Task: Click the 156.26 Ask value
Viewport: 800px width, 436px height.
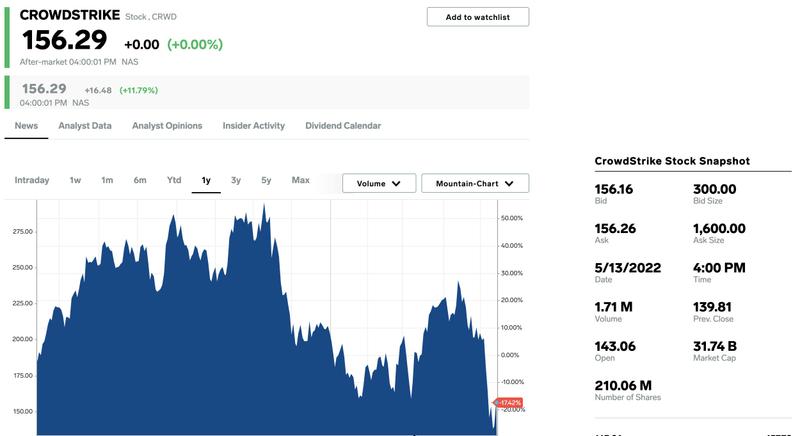Action: coord(615,228)
